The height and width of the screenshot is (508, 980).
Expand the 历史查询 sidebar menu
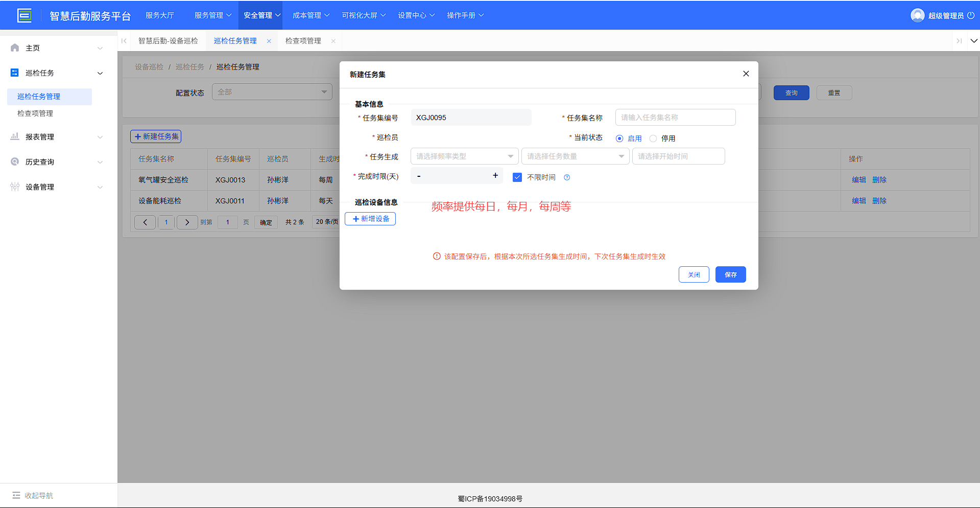tap(100, 162)
